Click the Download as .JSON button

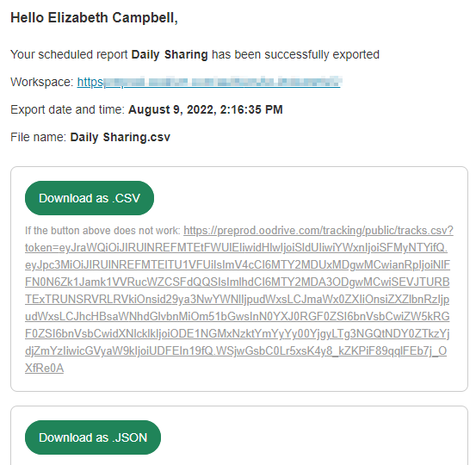tap(93, 437)
